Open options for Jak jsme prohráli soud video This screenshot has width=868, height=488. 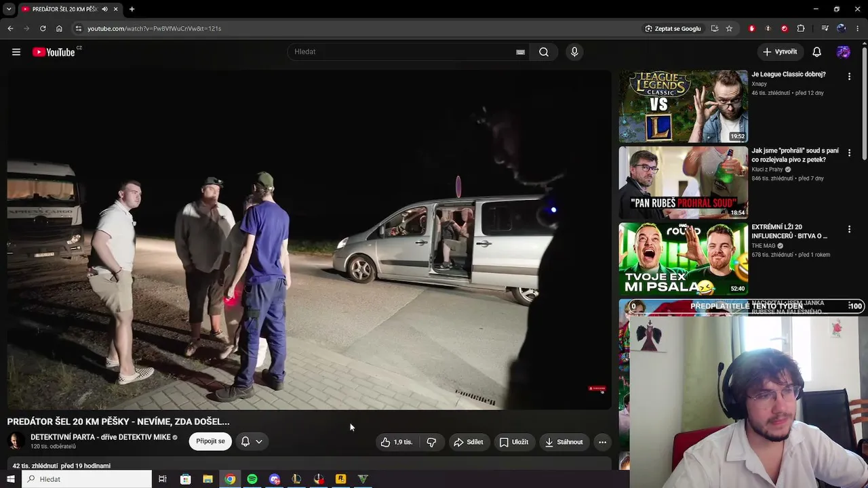(x=849, y=153)
